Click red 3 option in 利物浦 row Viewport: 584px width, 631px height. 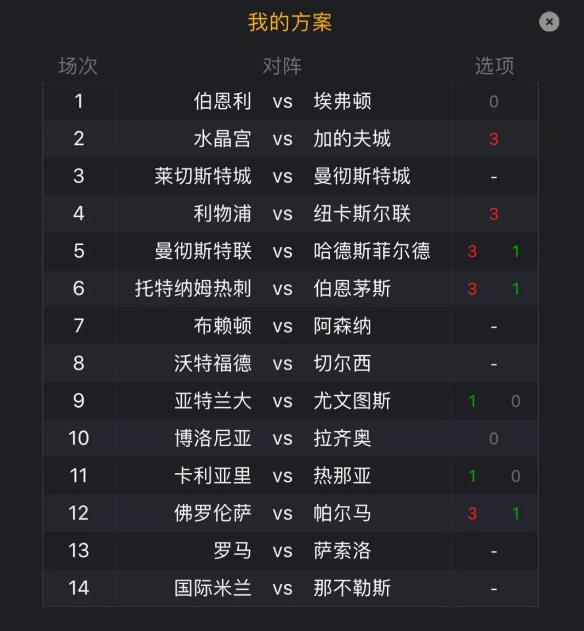point(494,214)
